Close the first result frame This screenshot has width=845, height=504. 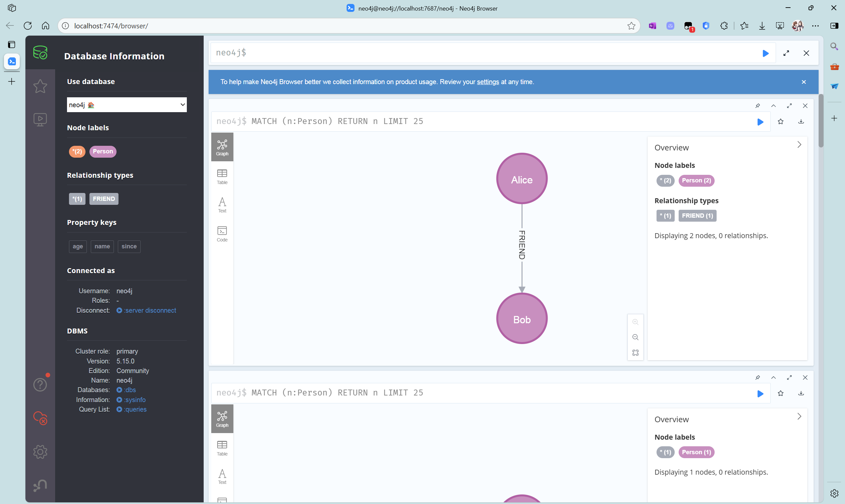[x=805, y=106]
